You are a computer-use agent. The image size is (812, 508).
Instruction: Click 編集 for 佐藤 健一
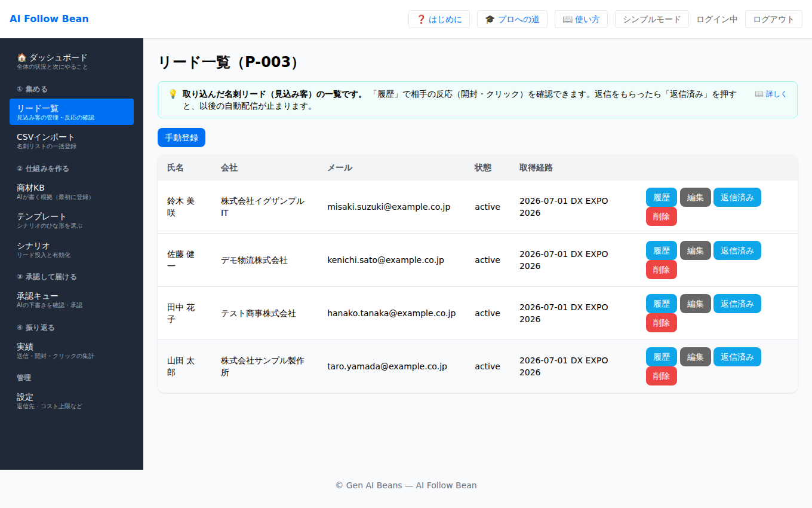(x=696, y=250)
